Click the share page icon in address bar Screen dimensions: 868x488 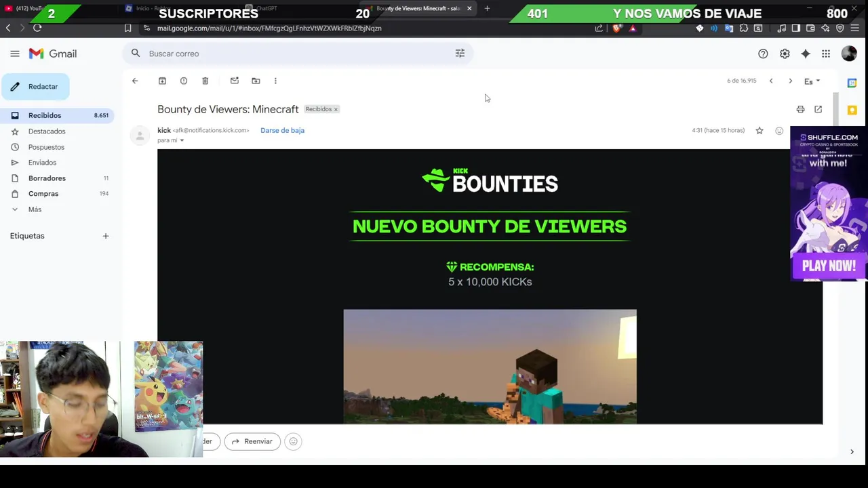[599, 28]
